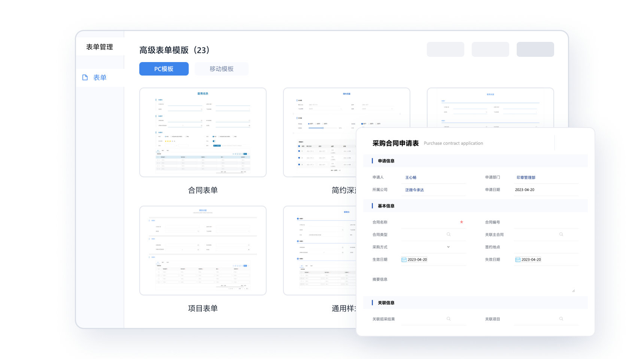Click the 申请日期 value 2023-04-20
Viewport: 644px width, 359px height.
[525, 190]
